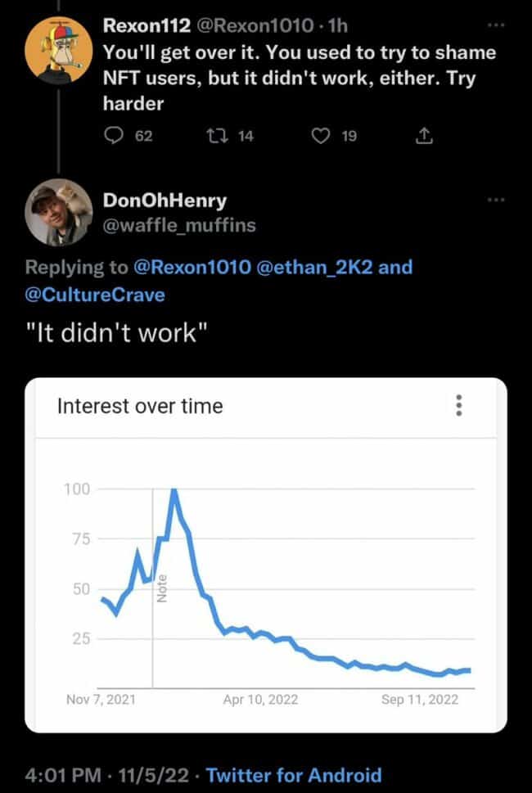Click the tweet timestamp 4:01 PM · 11/5/22
532x793 pixels.
tap(106, 775)
